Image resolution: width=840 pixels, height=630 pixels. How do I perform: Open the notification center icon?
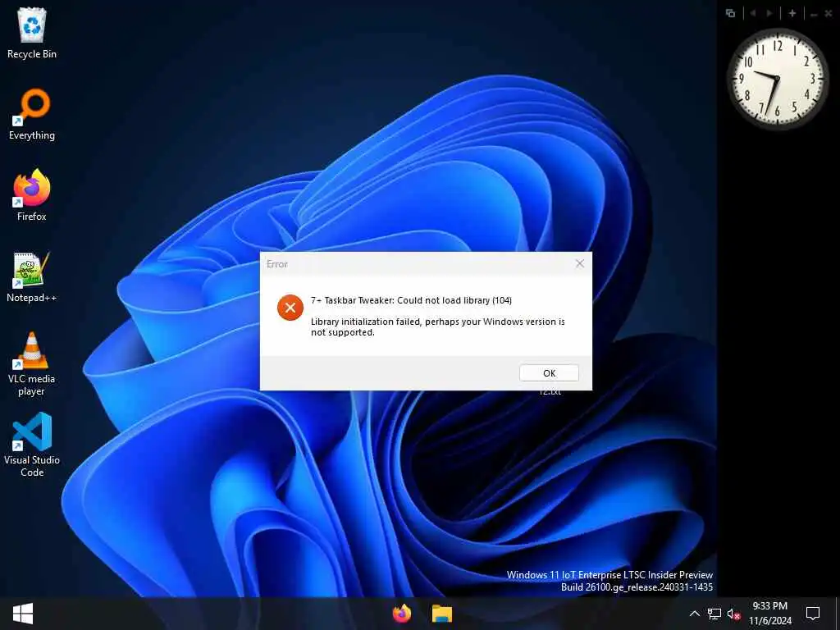pyautogui.click(x=813, y=614)
